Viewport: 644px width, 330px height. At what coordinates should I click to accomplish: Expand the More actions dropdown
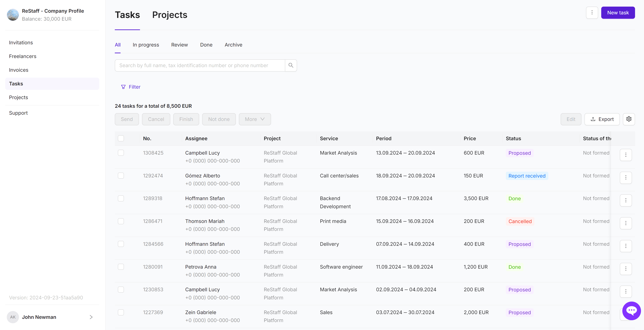[x=254, y=119]
